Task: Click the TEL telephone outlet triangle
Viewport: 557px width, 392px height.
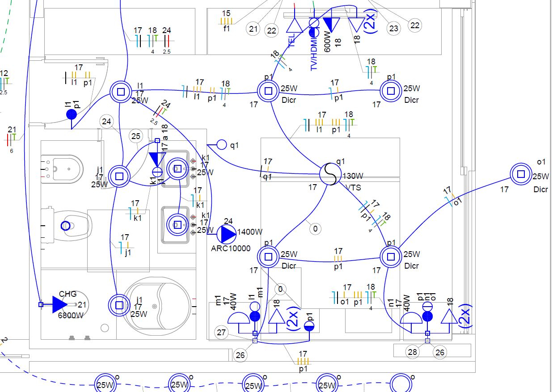Action: [295, 25]
